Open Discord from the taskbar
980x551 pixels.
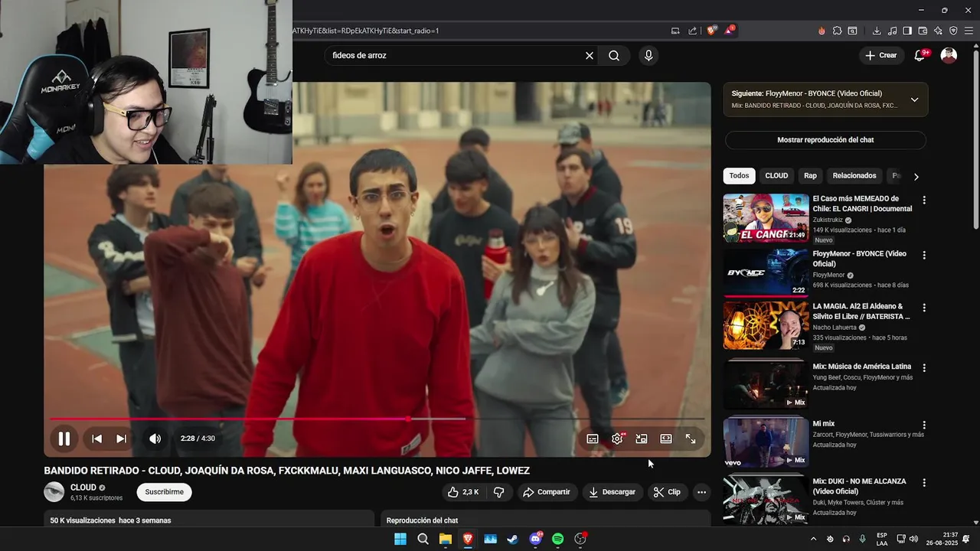click(536, 539)
